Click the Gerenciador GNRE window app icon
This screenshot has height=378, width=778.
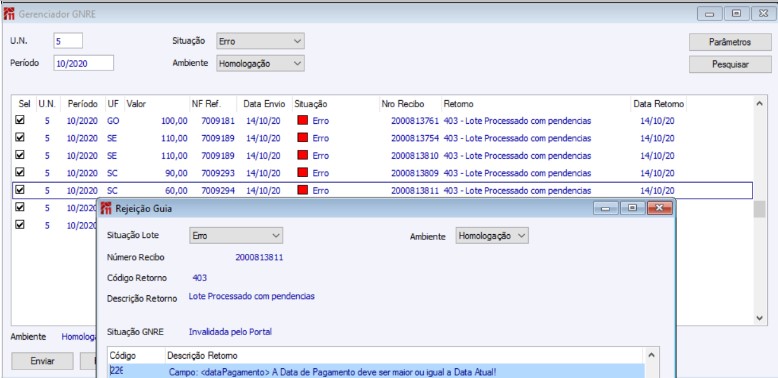[x=8, y=14]
